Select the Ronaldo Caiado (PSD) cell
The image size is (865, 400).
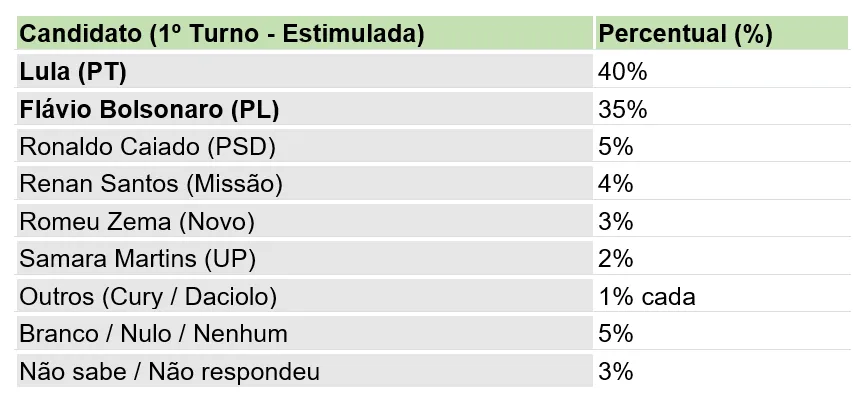point(305,146)
